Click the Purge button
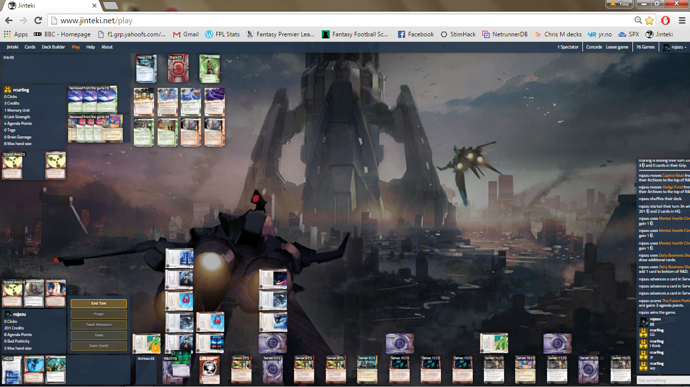This screenshot has width=690, height=387. coord(99,314)
